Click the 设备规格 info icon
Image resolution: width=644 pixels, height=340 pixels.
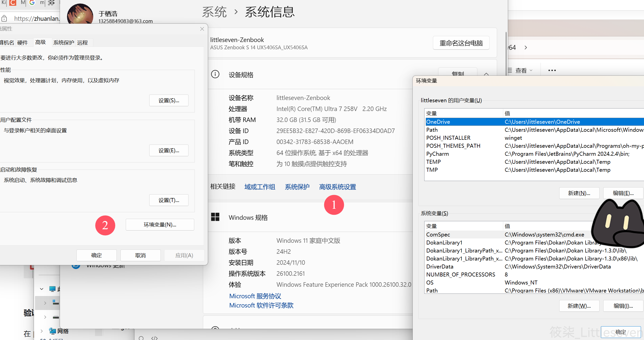215,74
